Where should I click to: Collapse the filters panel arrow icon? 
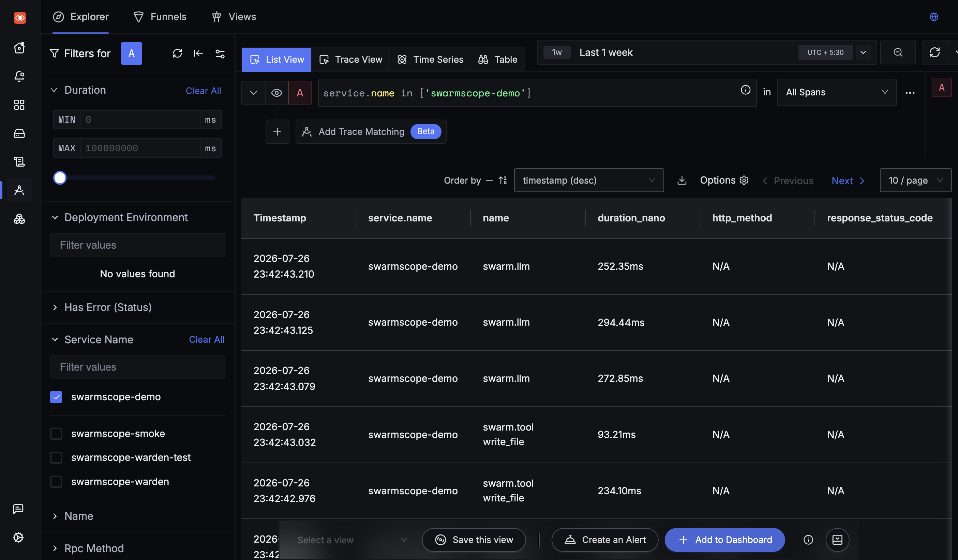pos(198,53)
